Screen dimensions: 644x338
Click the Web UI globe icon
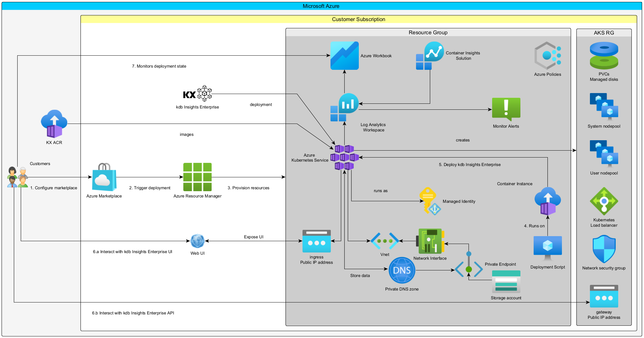coord(197,241)
